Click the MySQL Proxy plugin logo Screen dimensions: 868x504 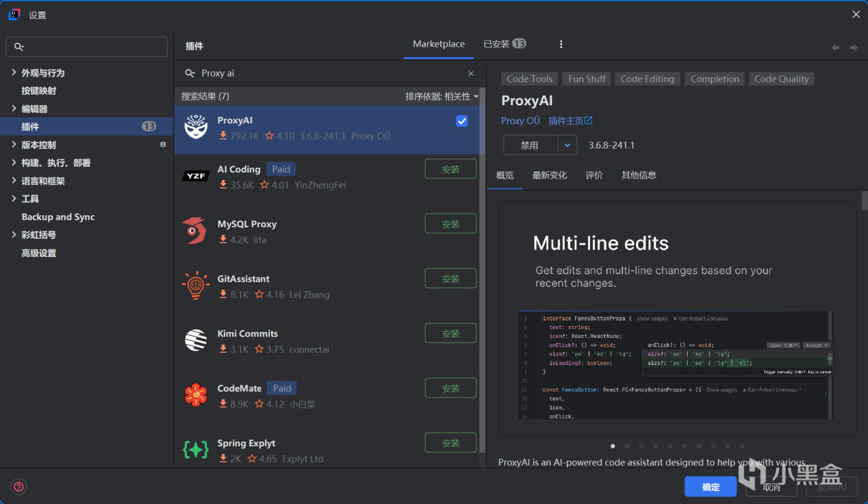point(195,231)
